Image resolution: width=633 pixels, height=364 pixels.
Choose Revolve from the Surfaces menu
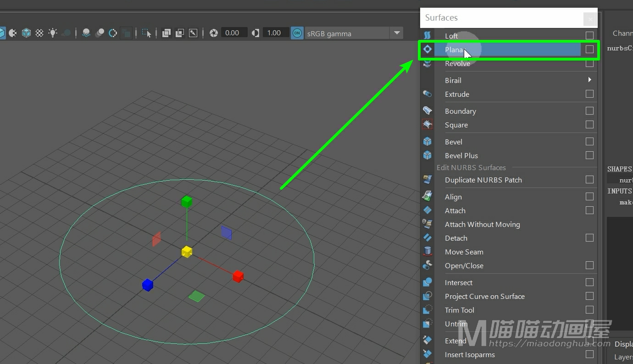pyautogui.click(x=457, y=64)
